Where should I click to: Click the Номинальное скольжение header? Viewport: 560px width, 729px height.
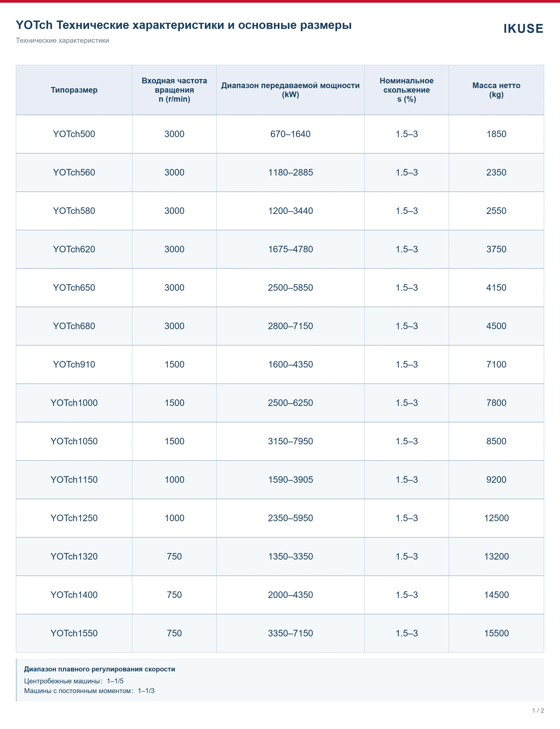(407, 90)
